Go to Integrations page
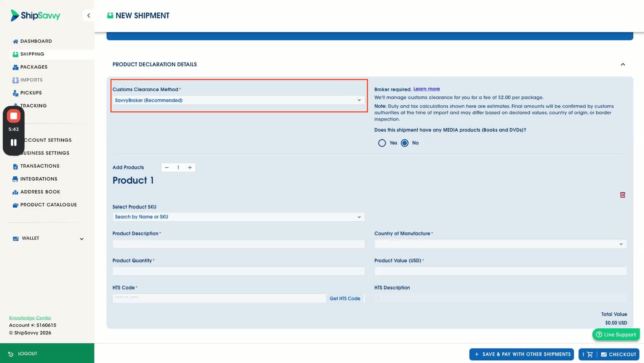This screenshot has width=644, height=363. click(39, 179)
